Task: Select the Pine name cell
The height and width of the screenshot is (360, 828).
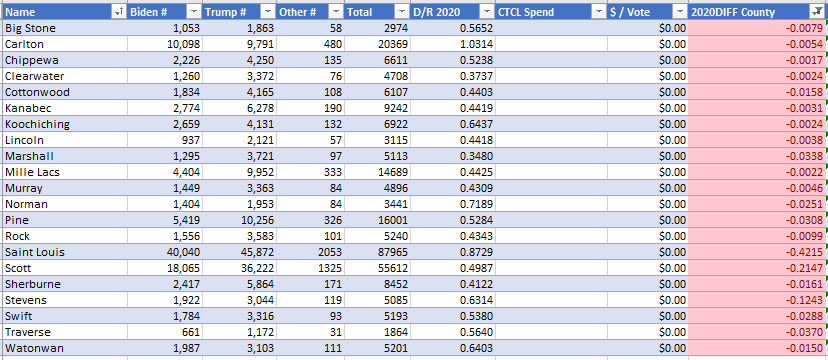Action: click(65, 220)
